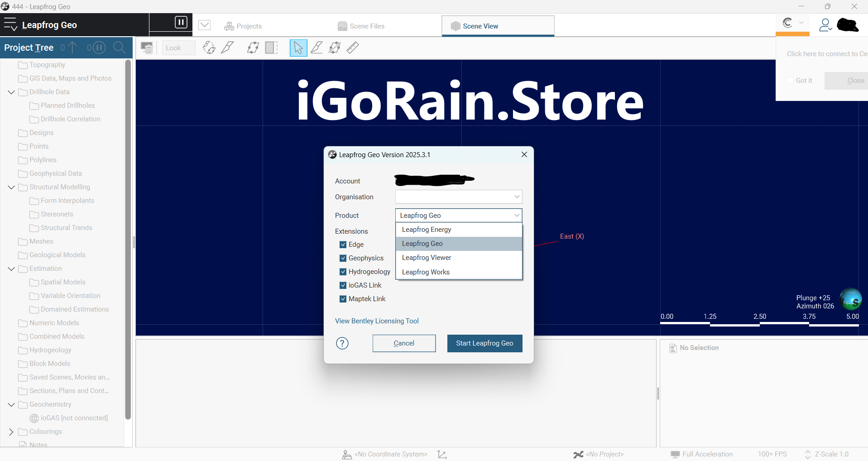Click the slicer knife tool icon
The height and width of the screenshot is (461, 868).
pos(227,48)
